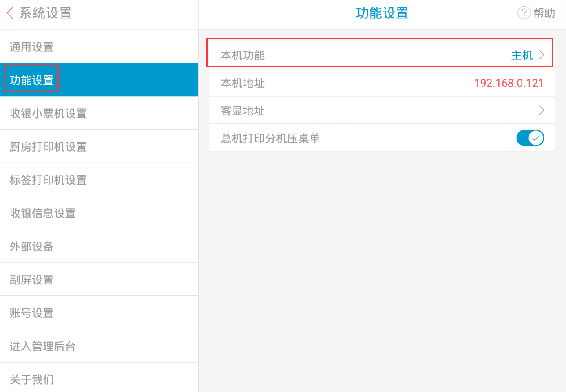Open 副屏设置 settings
Image resolution: width=566 pixels, height=392 pixels.
(99, 280)
